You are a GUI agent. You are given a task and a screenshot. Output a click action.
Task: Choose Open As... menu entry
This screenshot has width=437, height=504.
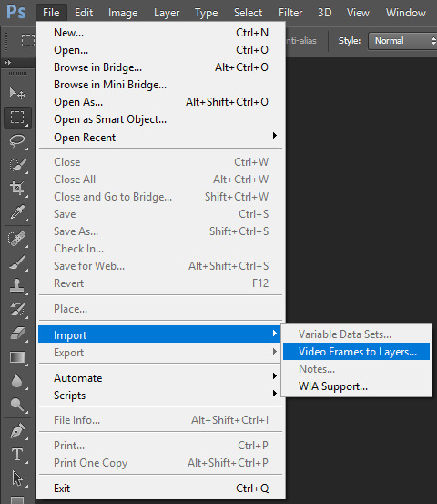[x=160, y=102]
